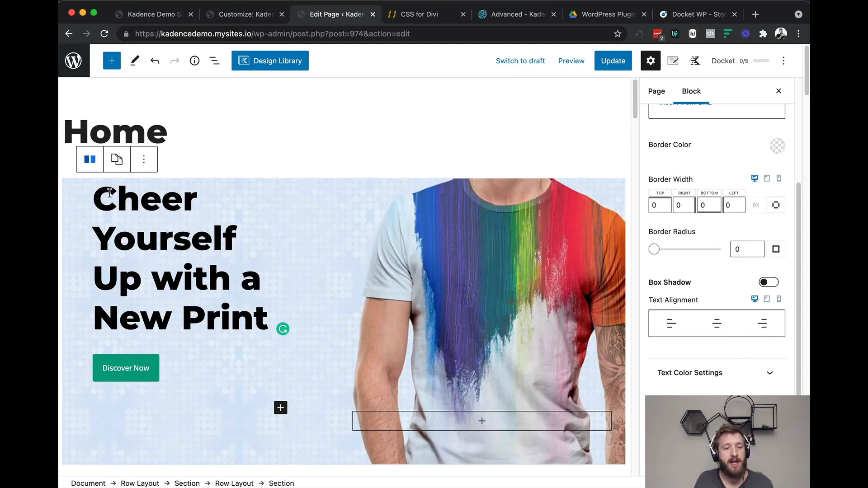Click the Preview button
The width and height of the screenshot is (868, 488).
tap(571, 60)
